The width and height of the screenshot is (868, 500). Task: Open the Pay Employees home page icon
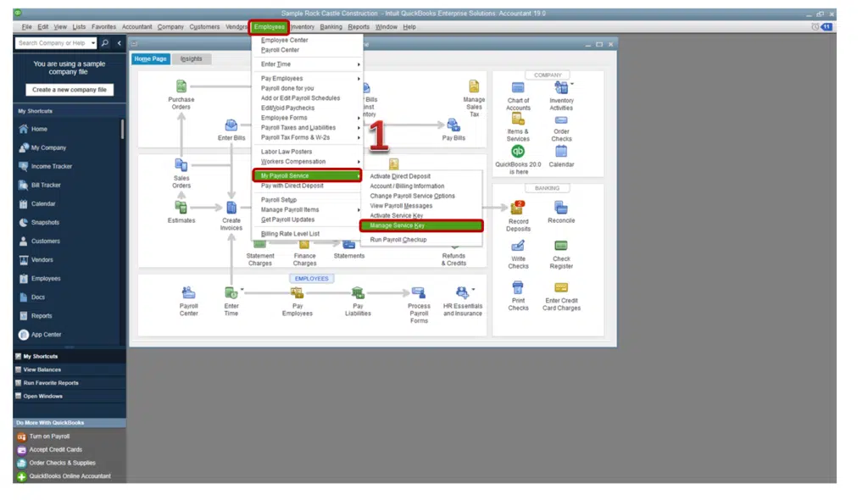coord(298,292)
